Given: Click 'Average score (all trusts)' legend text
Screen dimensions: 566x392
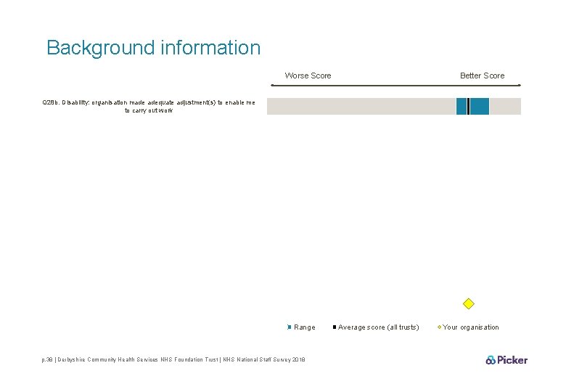Looking at the screenshot, I should (x=379, y=327).
